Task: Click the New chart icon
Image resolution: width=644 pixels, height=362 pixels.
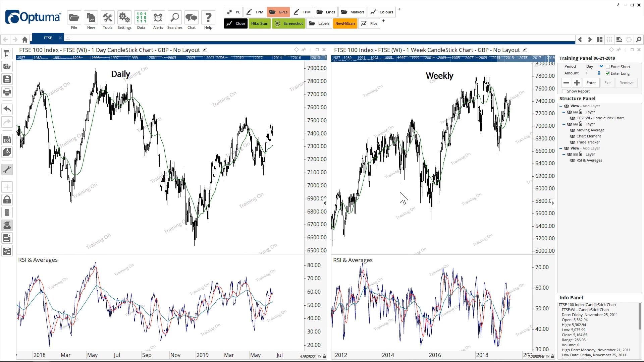Action: point(91,17)
